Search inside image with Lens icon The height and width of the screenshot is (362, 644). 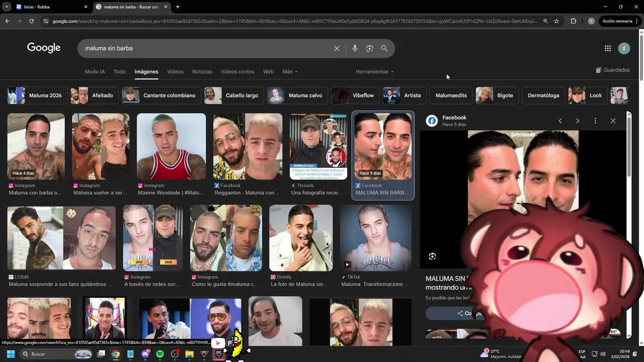[x=432, y=256]
